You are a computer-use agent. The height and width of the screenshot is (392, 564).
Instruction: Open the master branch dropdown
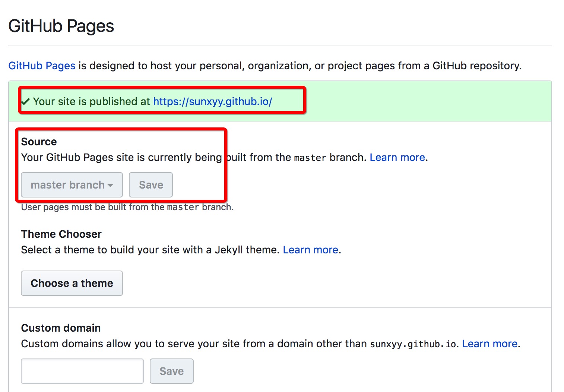pos(72,185)
